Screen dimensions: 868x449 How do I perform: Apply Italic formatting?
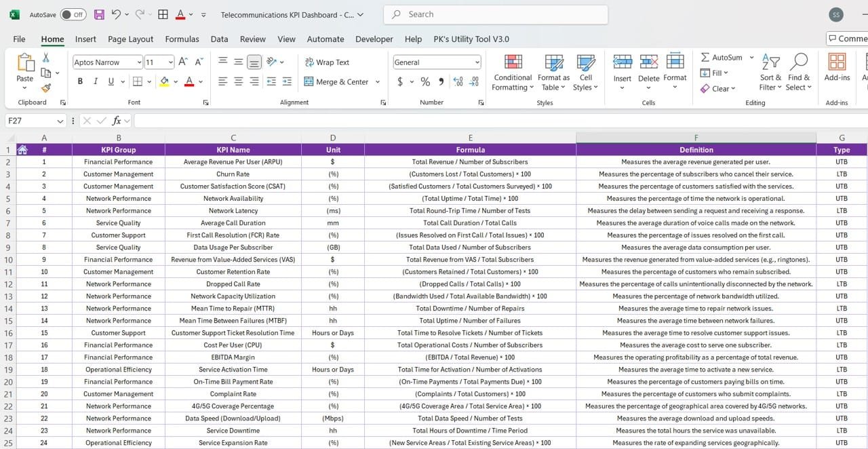[95, 81]
